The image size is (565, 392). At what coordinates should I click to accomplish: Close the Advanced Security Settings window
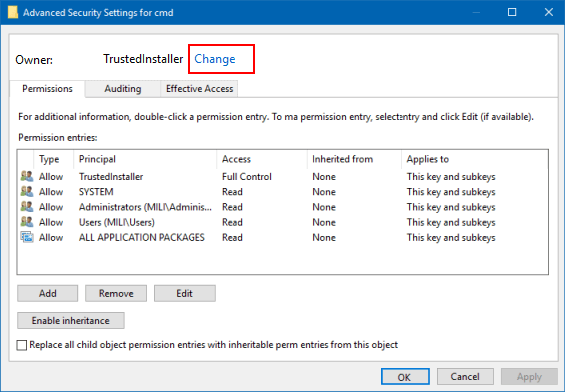click(549, 12)
